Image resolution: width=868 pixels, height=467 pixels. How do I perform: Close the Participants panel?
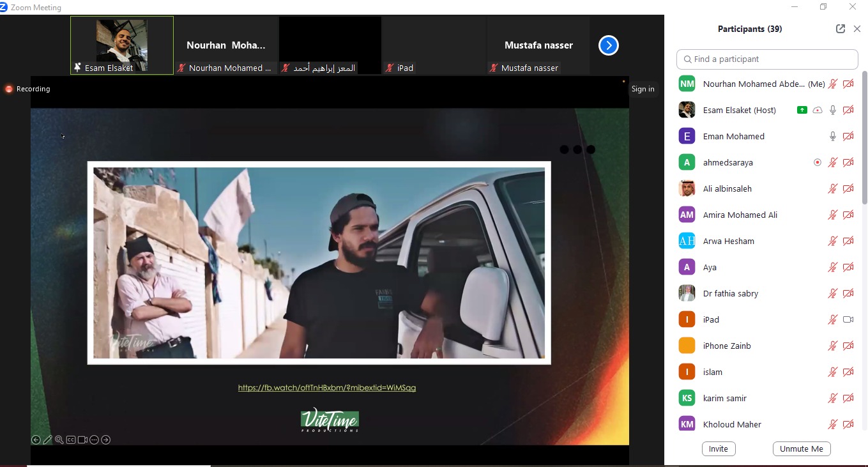click(857, 29)
